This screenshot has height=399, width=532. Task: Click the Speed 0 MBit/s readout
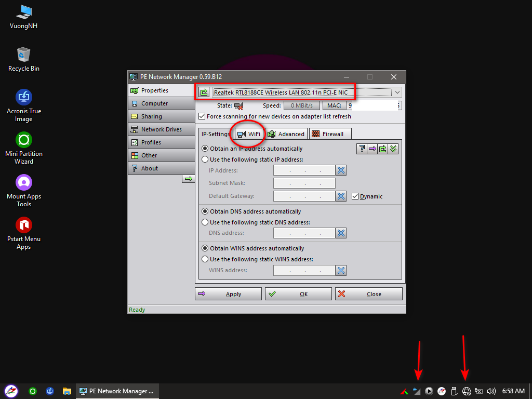[x=302, y=105]
